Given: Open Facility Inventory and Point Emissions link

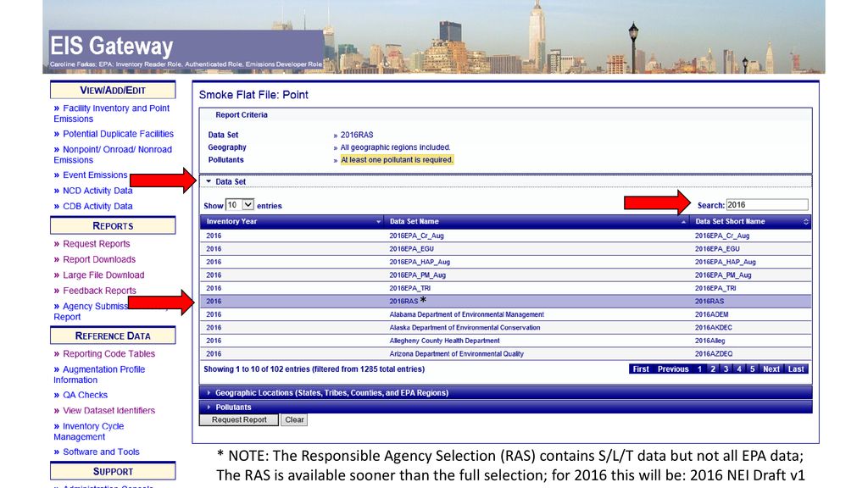Looking at the screenshot, I should [111, 114].
